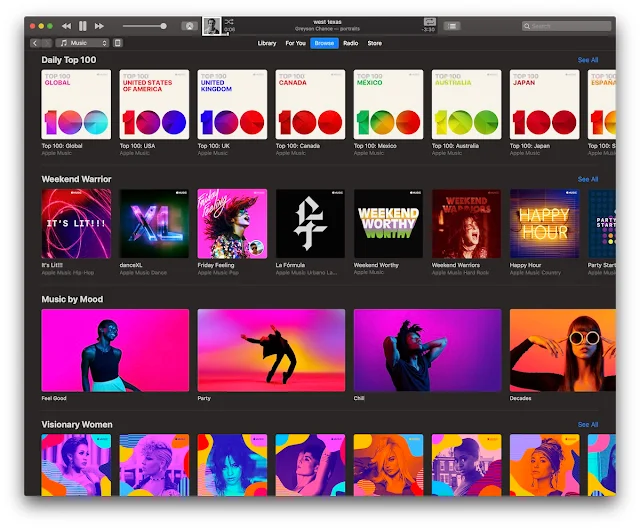Open the Weekend Warriors hard rock cover
Image resolution: width=640 pixels, height=528 pixels.
[x=467, y=224]
